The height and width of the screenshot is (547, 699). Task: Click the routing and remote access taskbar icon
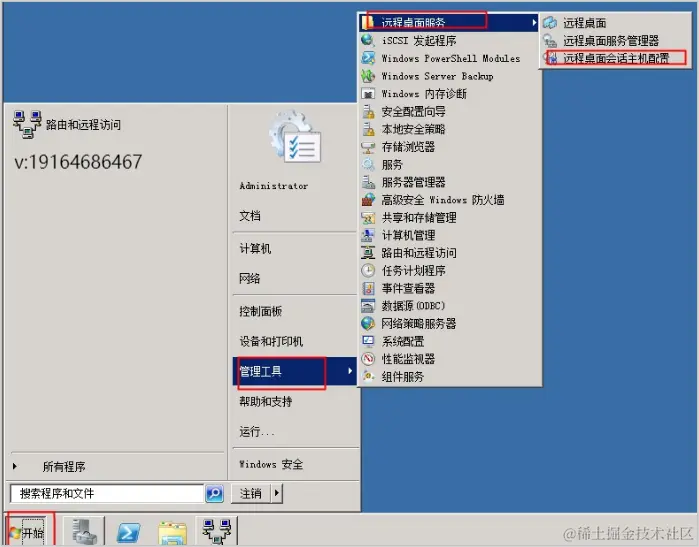click(x=217, y=531)
